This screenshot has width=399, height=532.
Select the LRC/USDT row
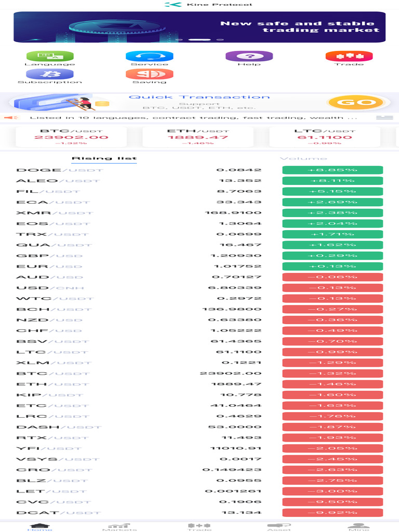pos(199,416)
